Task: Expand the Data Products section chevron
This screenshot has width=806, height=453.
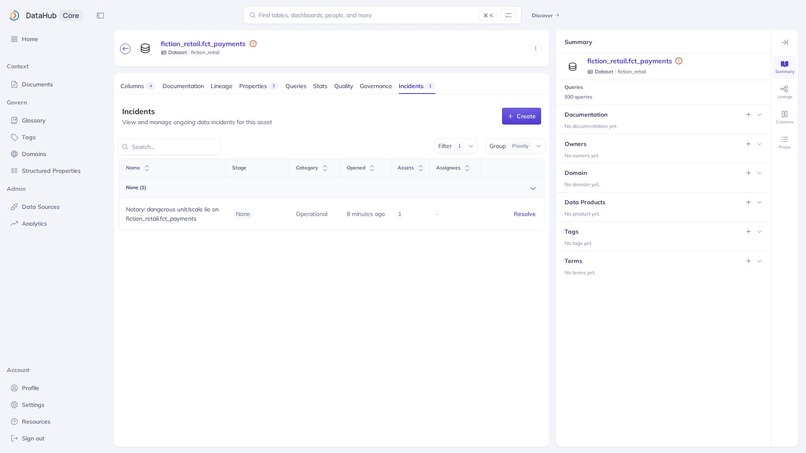Action: [x=759, y=202]
